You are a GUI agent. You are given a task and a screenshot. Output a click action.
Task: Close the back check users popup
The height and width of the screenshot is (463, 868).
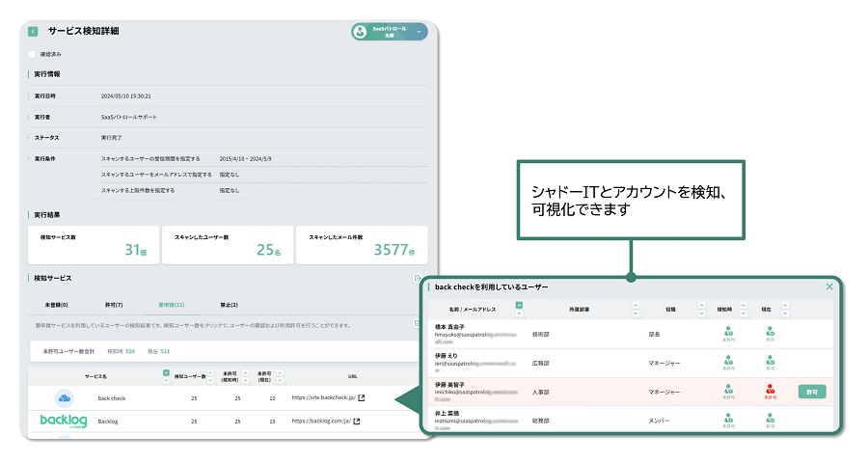pyautogui.click(x=829, y=286)
